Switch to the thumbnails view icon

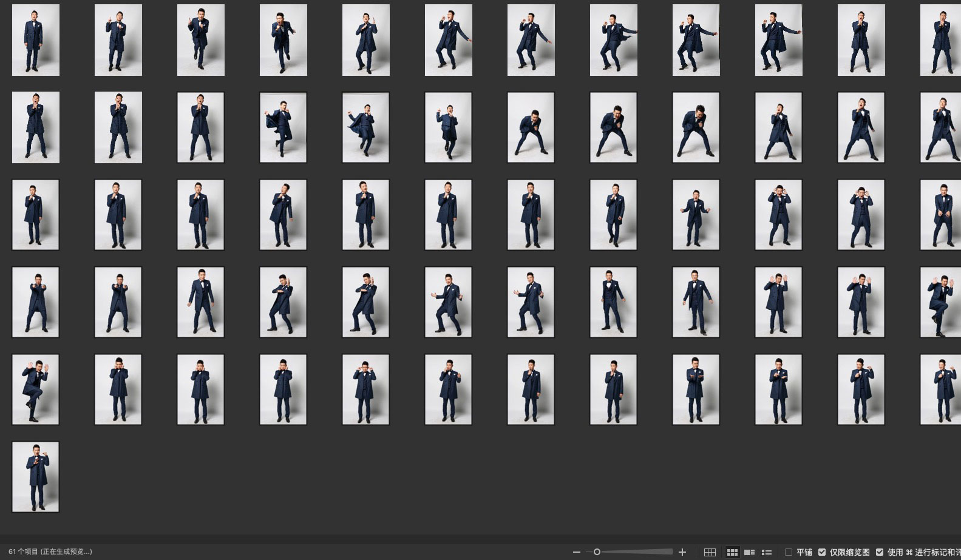click(x=732, y=552)
